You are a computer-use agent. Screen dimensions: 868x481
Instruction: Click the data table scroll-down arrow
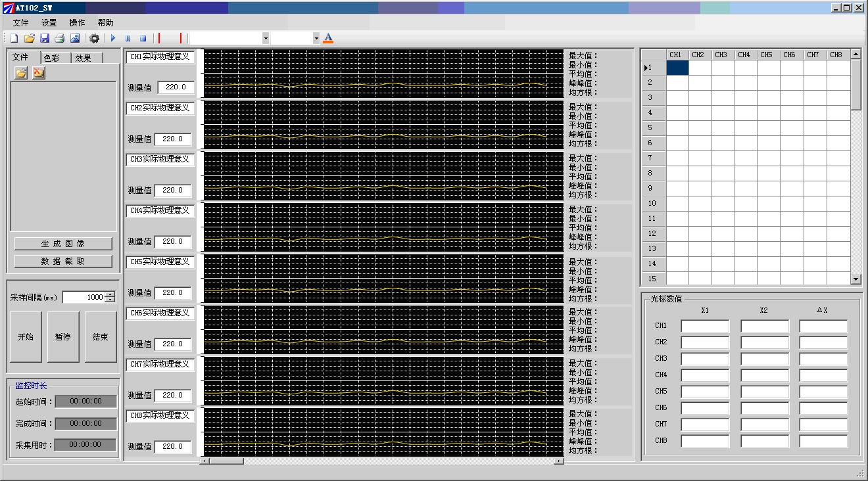(856, 279)
